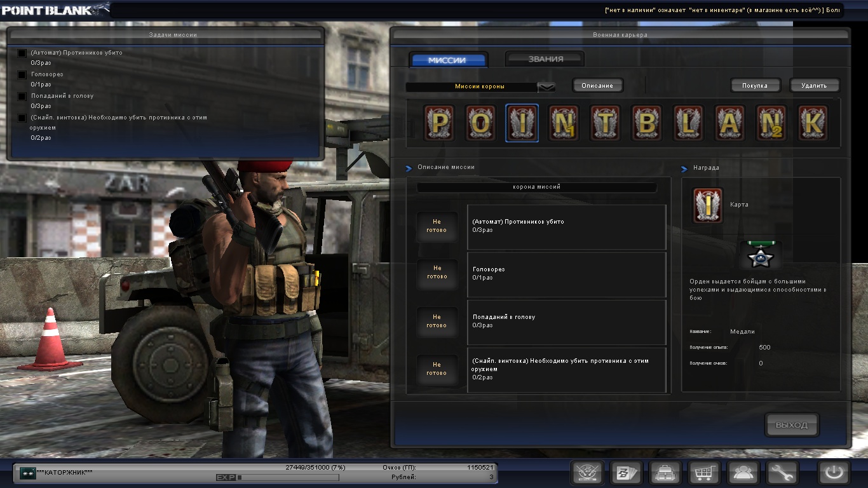Open the wrench settings icon
This screenshot has width=868, height=488.
[782, 473]
